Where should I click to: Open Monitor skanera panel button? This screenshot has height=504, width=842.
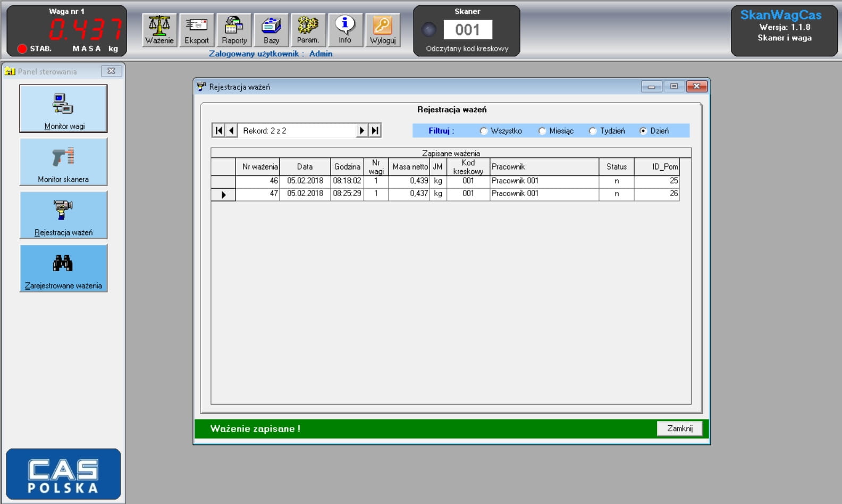pos(63,162)
